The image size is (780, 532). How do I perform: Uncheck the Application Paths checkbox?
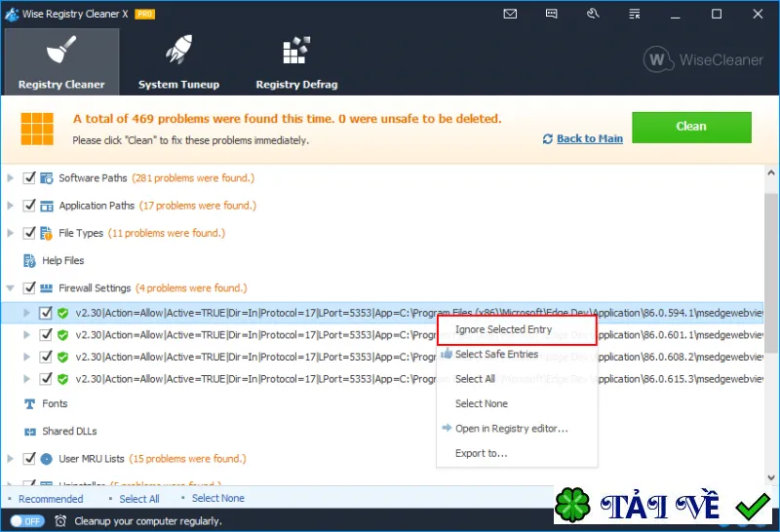coord(29,205)
